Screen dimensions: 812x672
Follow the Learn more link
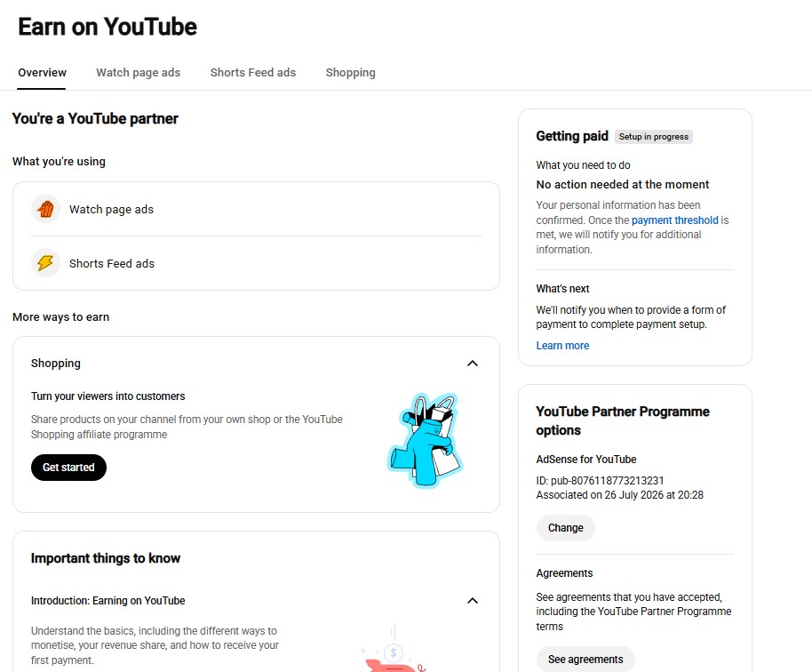562,346
